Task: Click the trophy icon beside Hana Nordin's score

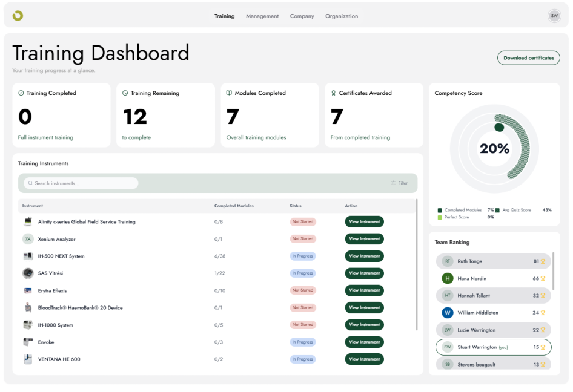Action: coord(543,278)
